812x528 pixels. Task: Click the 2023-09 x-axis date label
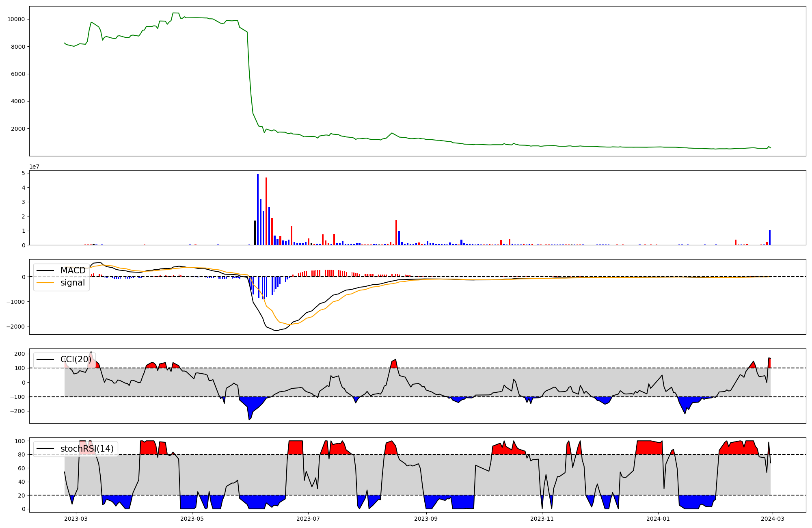pyautogui.click(x=426, y=519)
